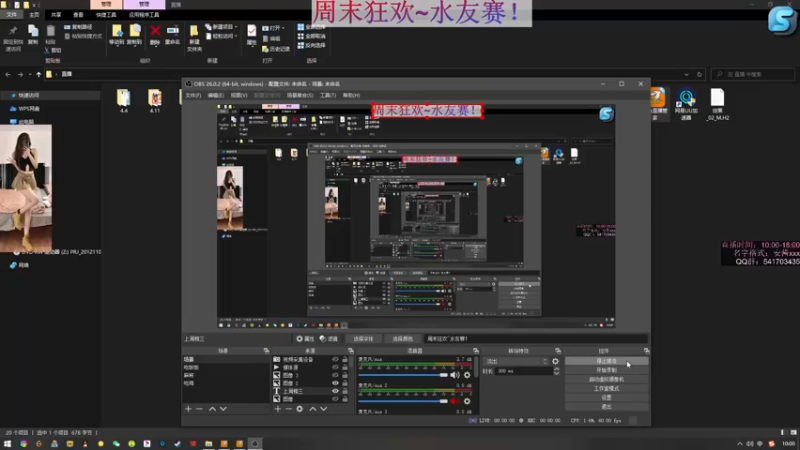Move source down in Sources panel
This screenshot has width=800, height=450.
[324, 409]
